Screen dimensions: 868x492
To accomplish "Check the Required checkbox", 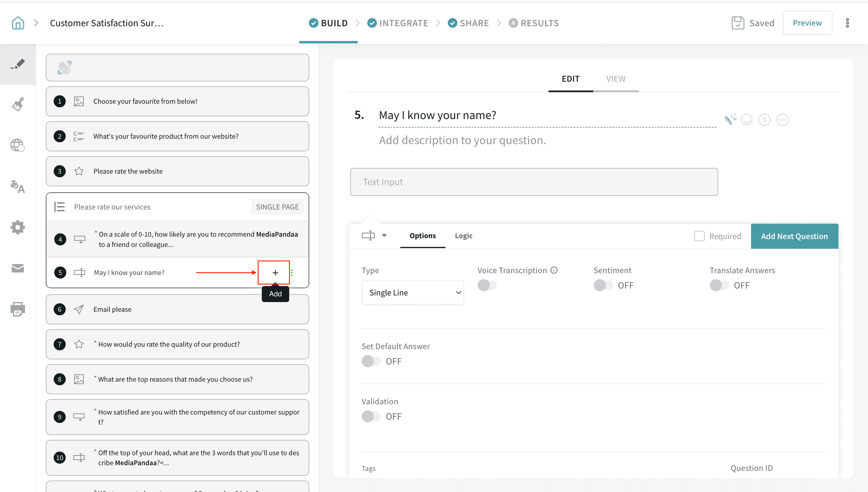I will tap(699, 236).
